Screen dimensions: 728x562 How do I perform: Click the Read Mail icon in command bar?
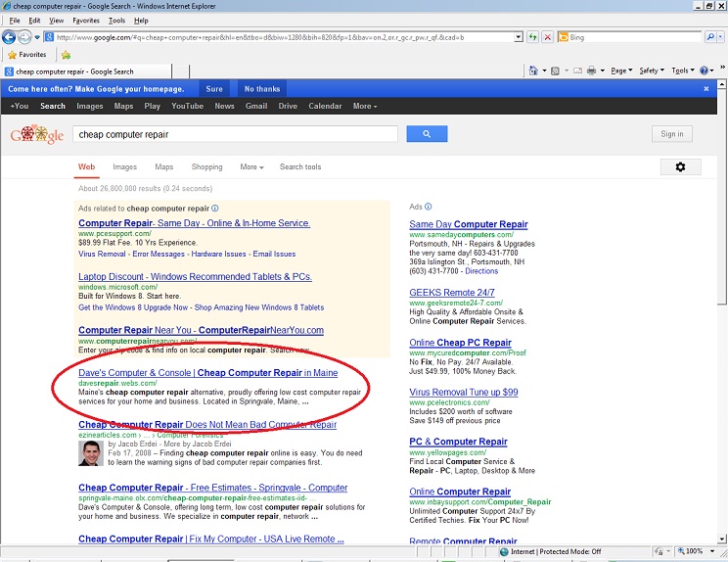577,70
